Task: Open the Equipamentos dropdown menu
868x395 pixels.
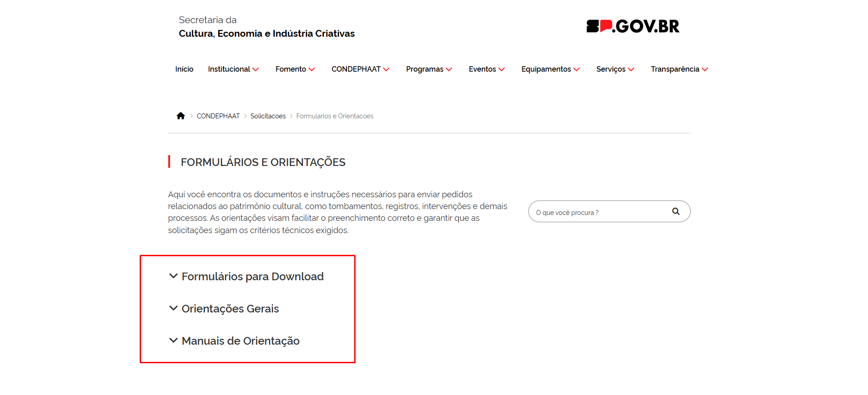Action: coord(550,69)
